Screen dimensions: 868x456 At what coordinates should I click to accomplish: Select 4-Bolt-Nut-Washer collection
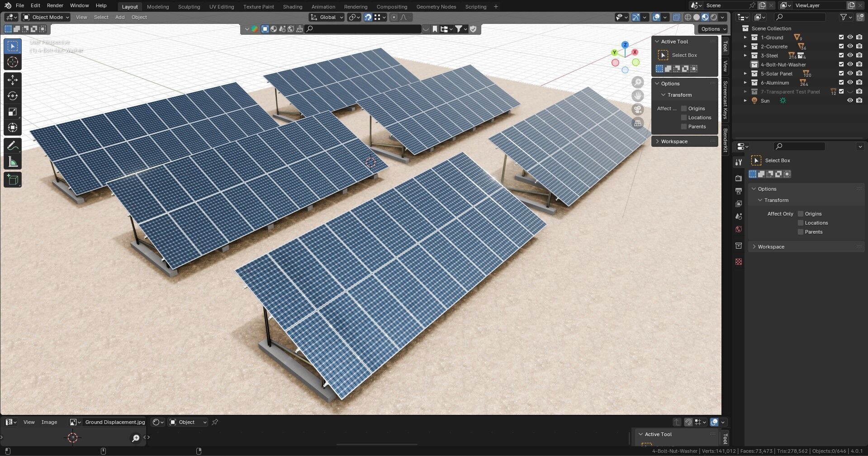[x=783, y=65]
